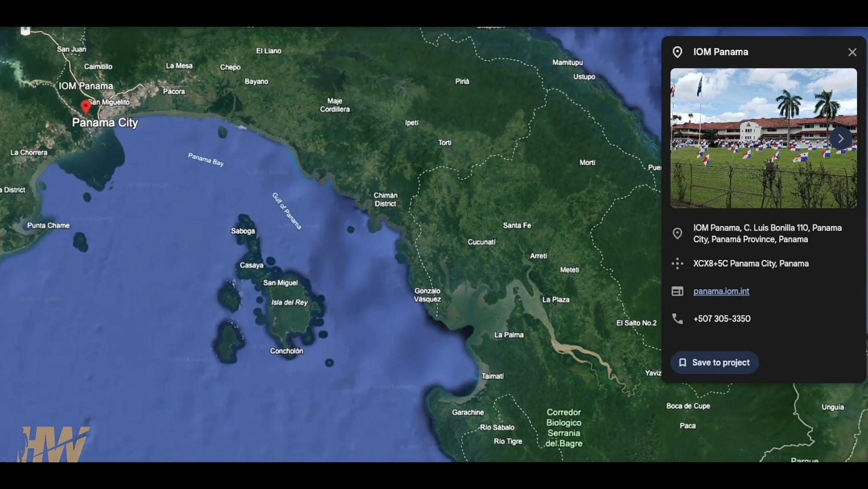Click the address pin icon beside C. Luis Bonilla
This screenshot has height=489, width=868.
(677, 233)
